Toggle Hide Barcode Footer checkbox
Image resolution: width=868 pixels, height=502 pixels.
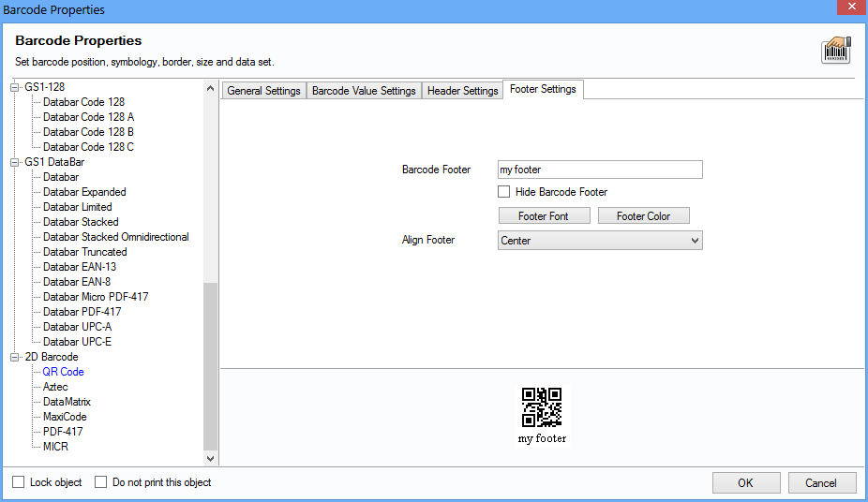click(x=503, y=192)
